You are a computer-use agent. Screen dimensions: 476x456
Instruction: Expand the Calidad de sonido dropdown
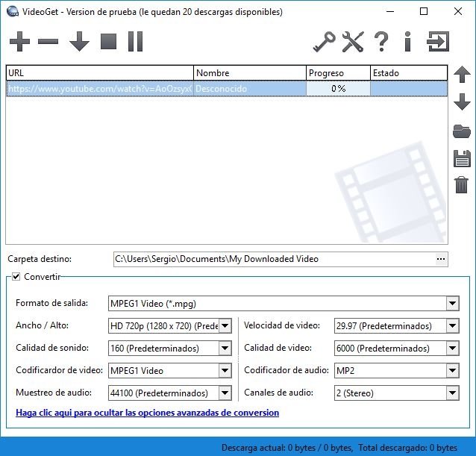point(225,348)
